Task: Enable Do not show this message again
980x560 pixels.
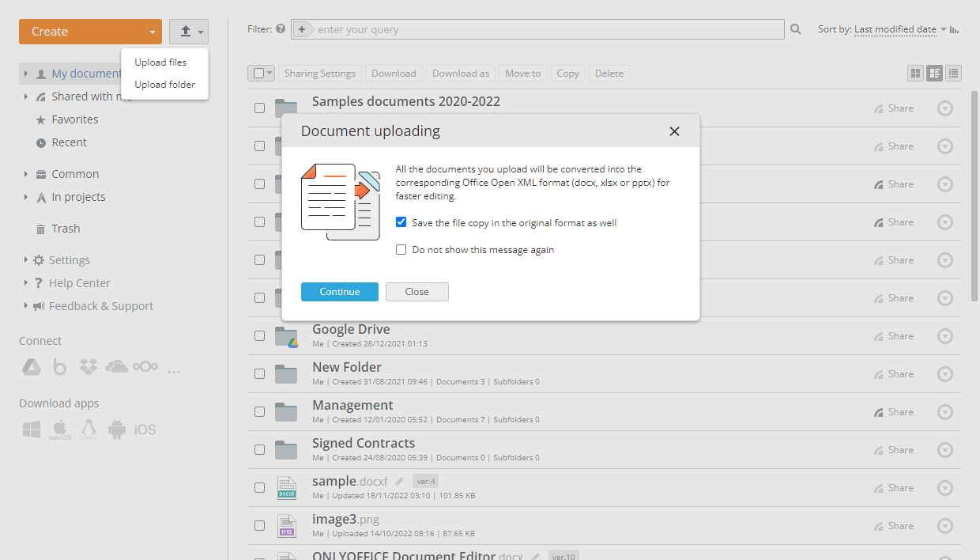Action: pyautogui.click(x=401, y=249)
